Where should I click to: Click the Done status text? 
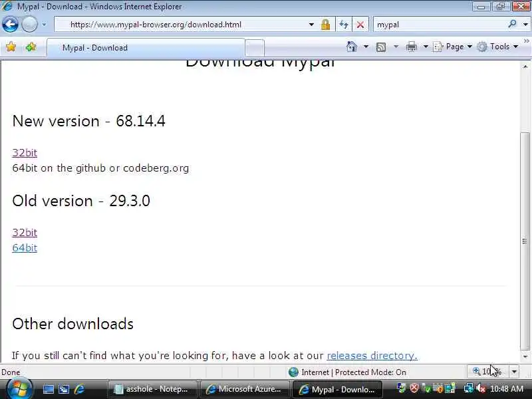pyautogui.click(x=11, y=372)
